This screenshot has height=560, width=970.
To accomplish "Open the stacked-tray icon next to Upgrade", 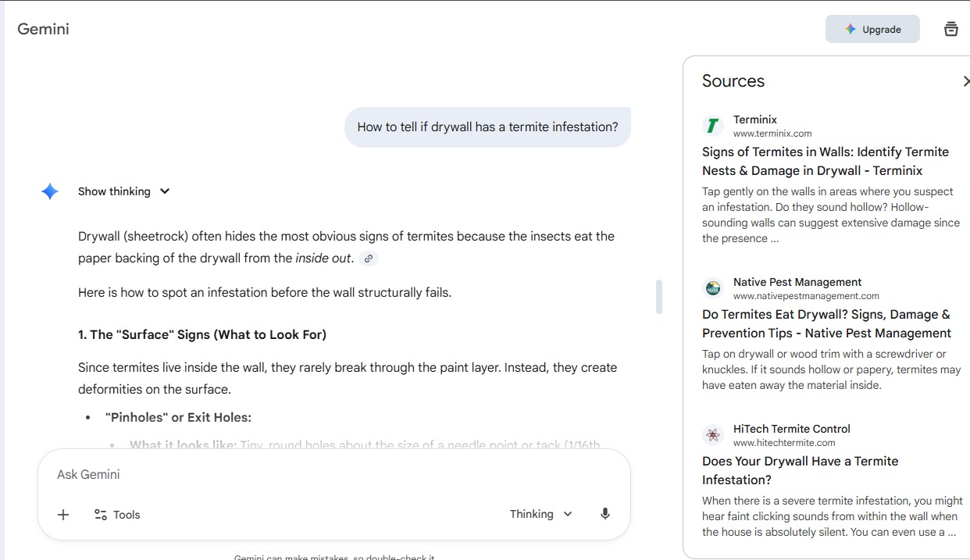I will 950,30.
